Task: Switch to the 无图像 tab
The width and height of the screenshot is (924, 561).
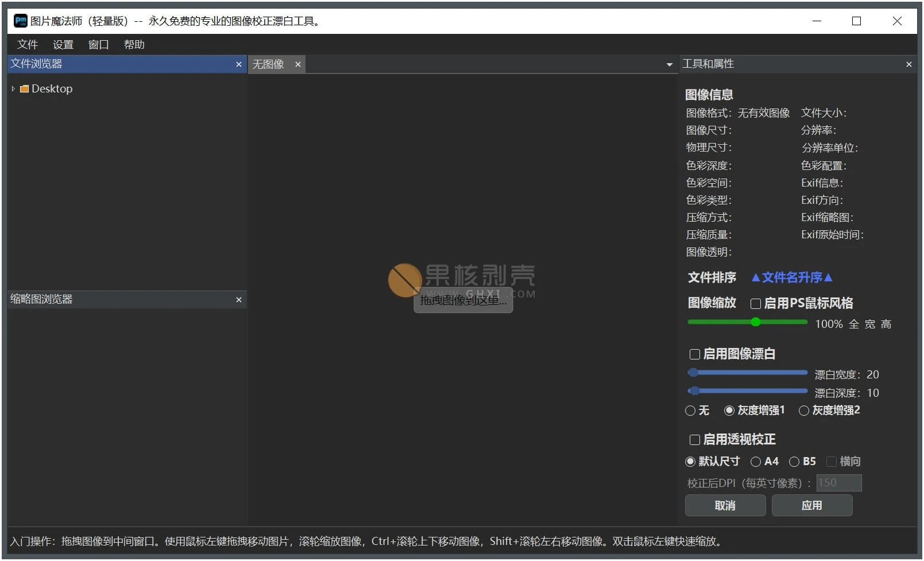Action: point(268,64)
